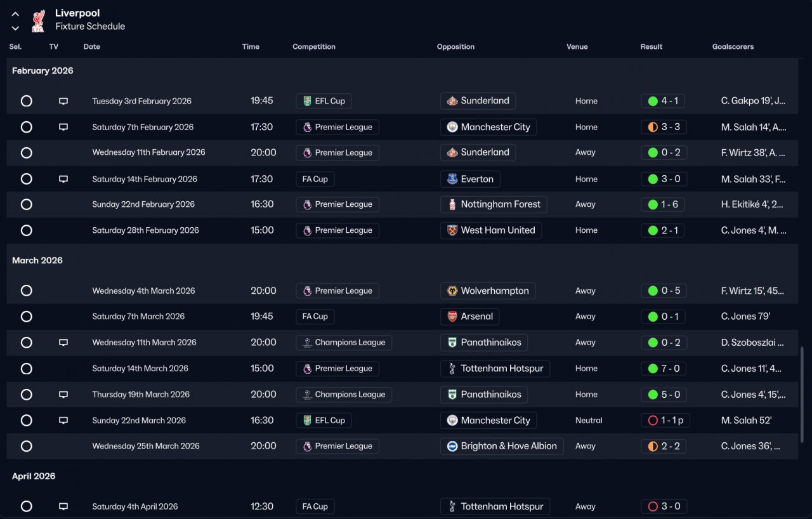The image size is (812, 519).
Task: Select the West Ham United fixture circle
Action: 27,230
